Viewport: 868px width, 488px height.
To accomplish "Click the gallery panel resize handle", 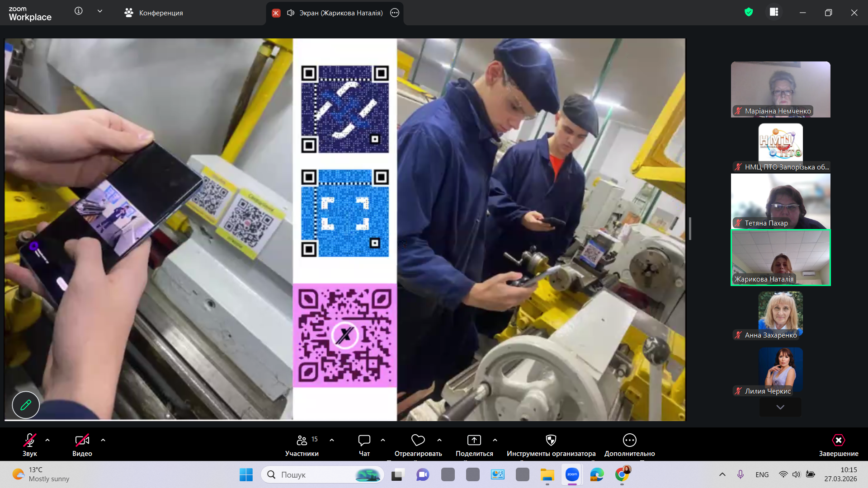I will click(x=690, y=229).
